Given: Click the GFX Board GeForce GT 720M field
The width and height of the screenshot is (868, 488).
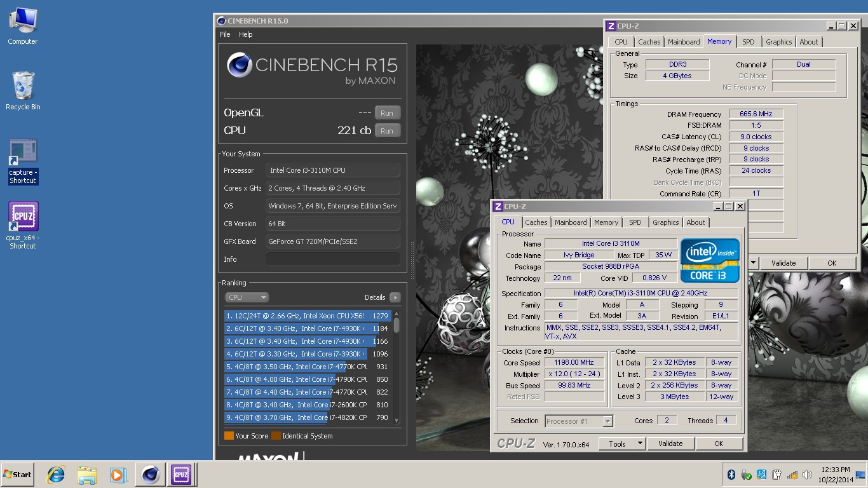Looking at the screenshot, I should [x=332, y=241].
